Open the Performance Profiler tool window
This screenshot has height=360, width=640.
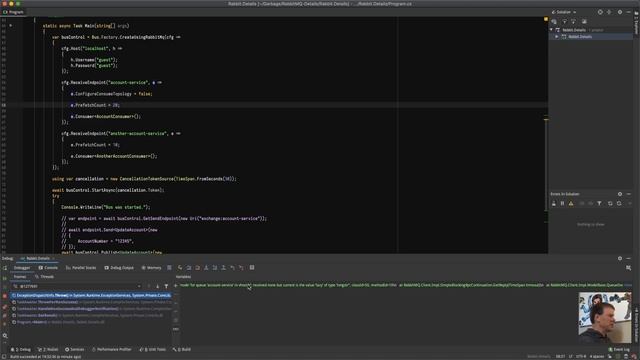[x=112, y=349]
